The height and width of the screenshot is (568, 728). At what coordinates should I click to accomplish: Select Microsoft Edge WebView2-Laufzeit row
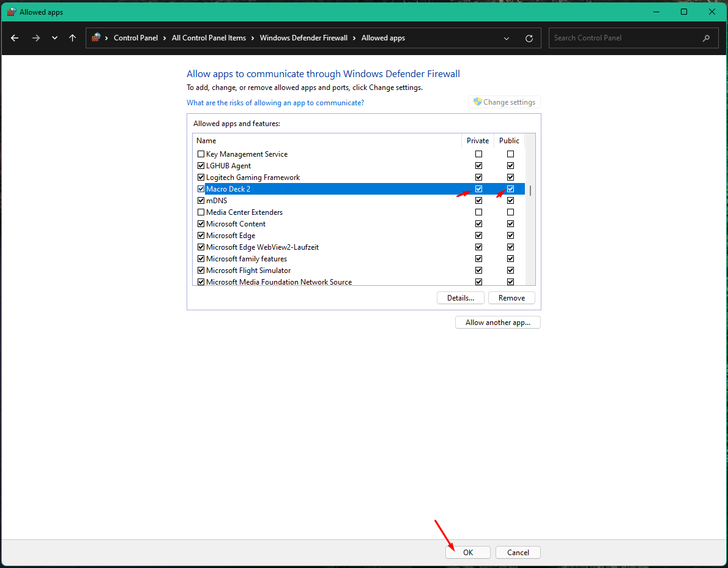(x=359, y=247)
